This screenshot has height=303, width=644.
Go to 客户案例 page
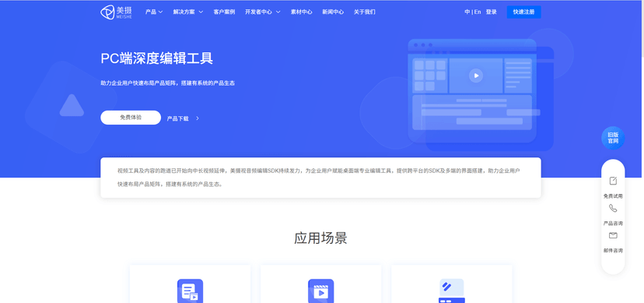[224, 12]
